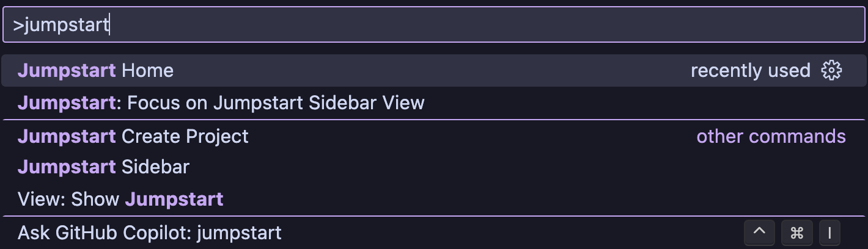Image resolution: width=868 pixels, height=249 pixels.
Task: Click the Control key caret badge
Action: tap(759, 233)
